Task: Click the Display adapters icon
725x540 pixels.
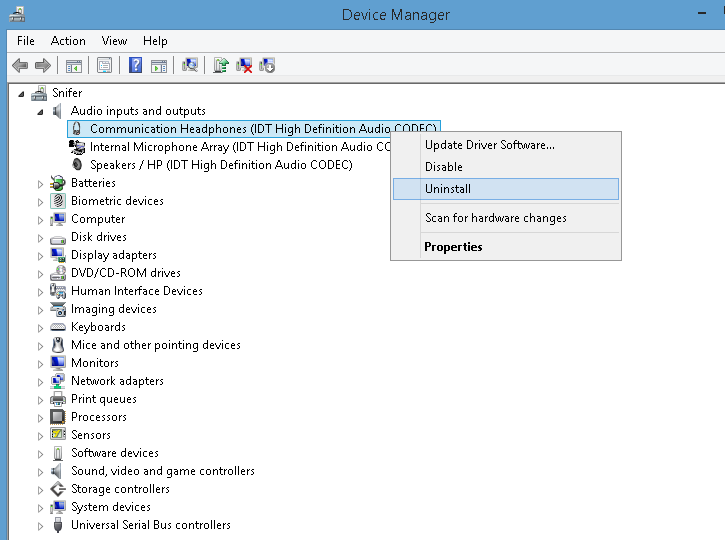Action: pos(58,255)
